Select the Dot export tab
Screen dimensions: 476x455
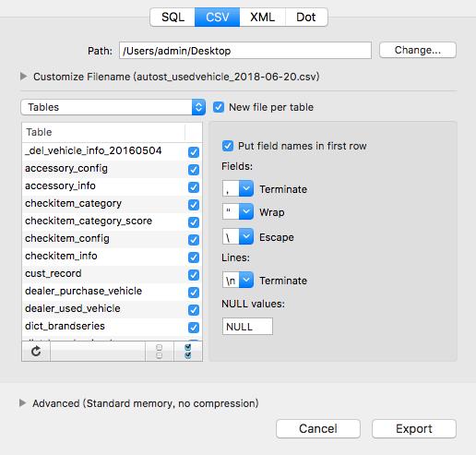point(306,18)
